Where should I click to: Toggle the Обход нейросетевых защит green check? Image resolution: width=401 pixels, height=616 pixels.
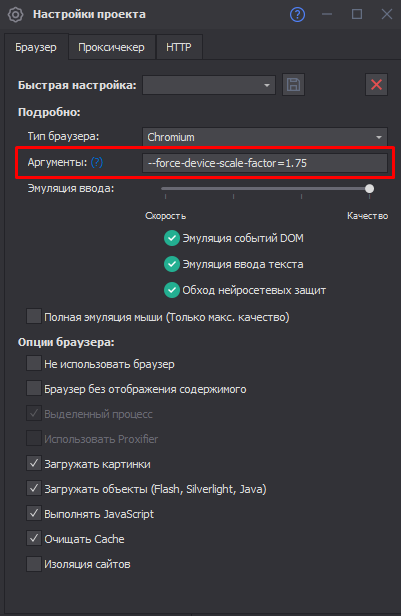click(x=172, y=290)
